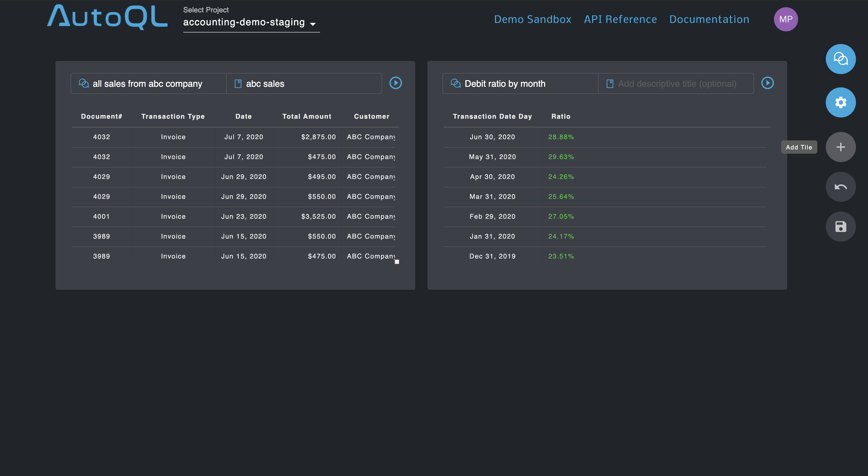The height and width of the screenshot is (476, 868).
Task: Open the Documentation link
Action: (709, 19)
